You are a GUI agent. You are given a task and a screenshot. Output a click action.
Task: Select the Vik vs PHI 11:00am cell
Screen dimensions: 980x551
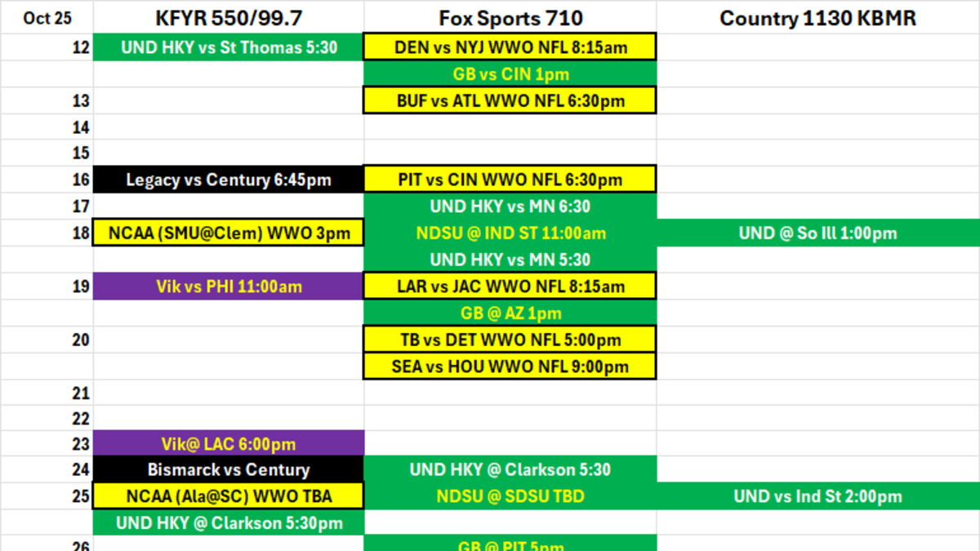pos(229,287)
